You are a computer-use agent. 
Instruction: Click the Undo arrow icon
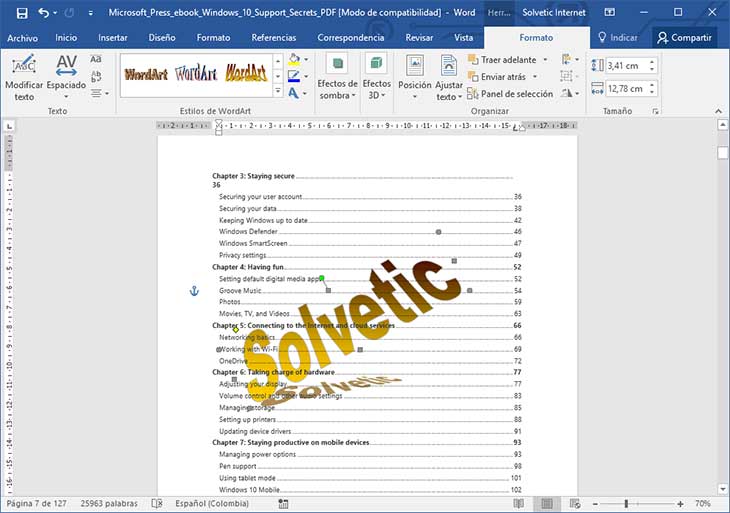tap(43, 13)
